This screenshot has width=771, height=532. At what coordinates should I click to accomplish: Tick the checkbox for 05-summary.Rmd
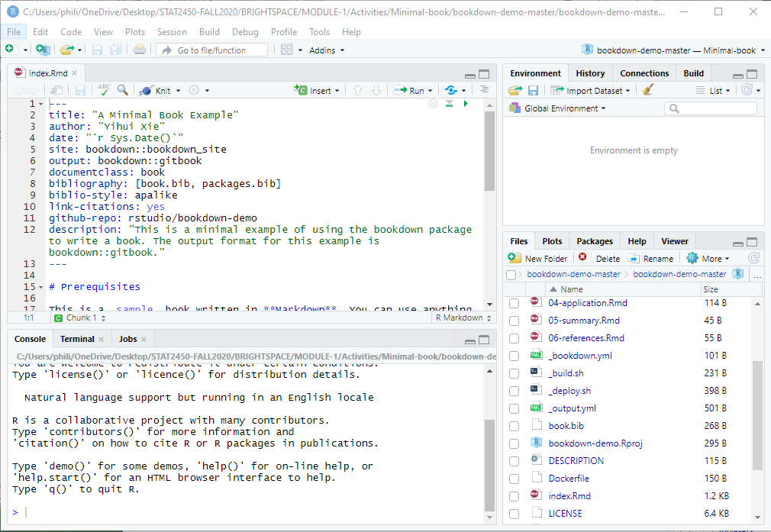click(x=514, y=321)
